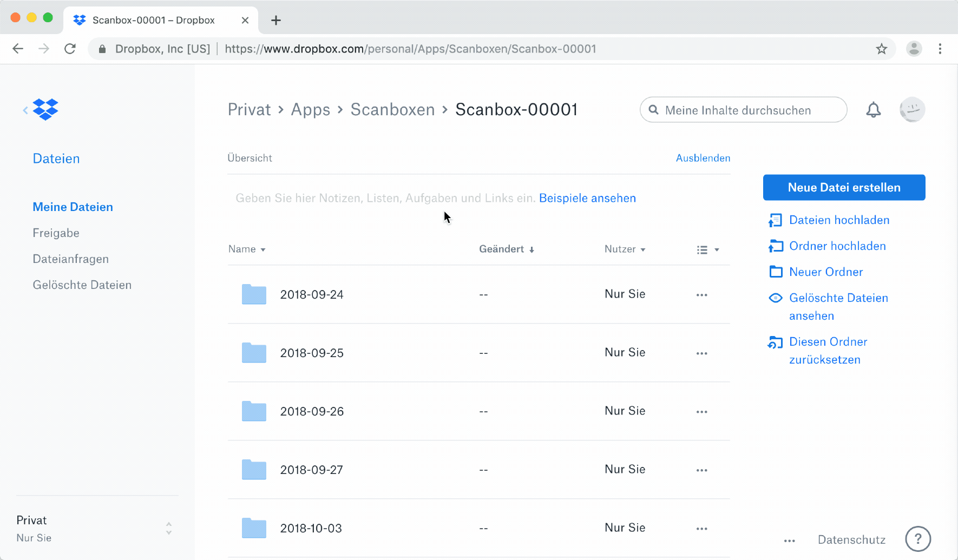Click the Neue Datei erstellen button
This screenshot has width=958, height=560.
click(843, 188)
